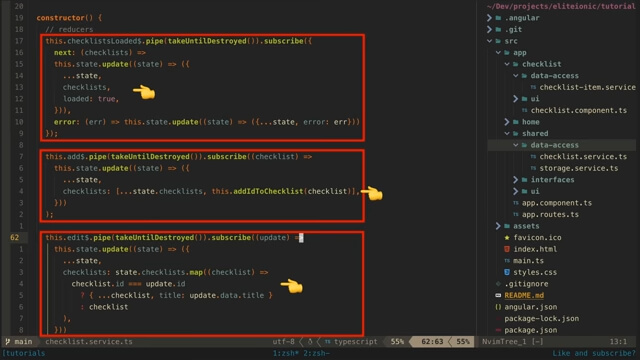Click 13:1 position in tree statusline
Viewport: 640px width, 360px height.
618,342
